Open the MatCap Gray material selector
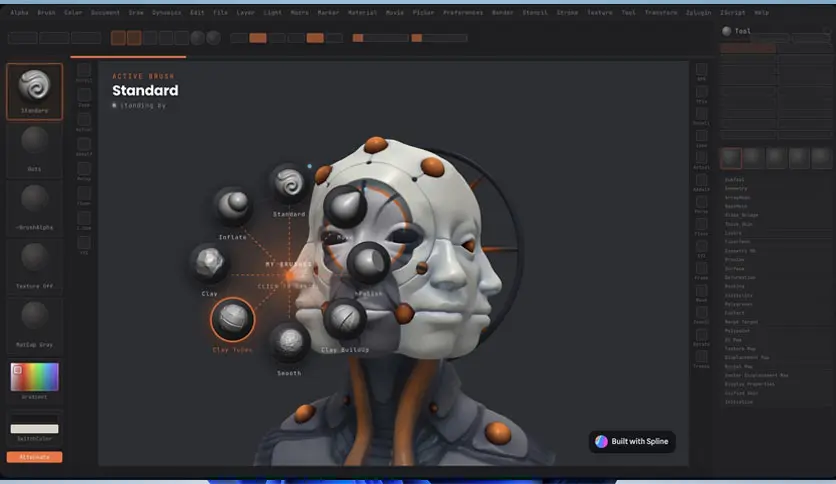Screen dimensions: 836x484 34,326
